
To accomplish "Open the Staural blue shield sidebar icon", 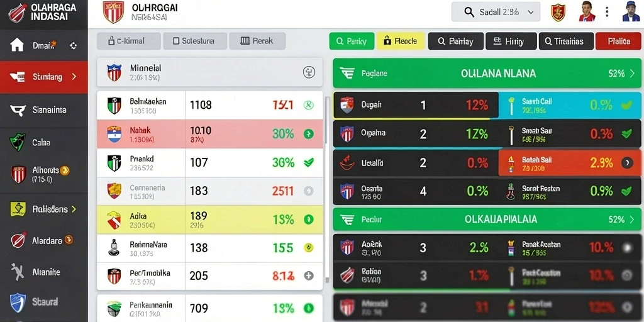I will 18,302.
